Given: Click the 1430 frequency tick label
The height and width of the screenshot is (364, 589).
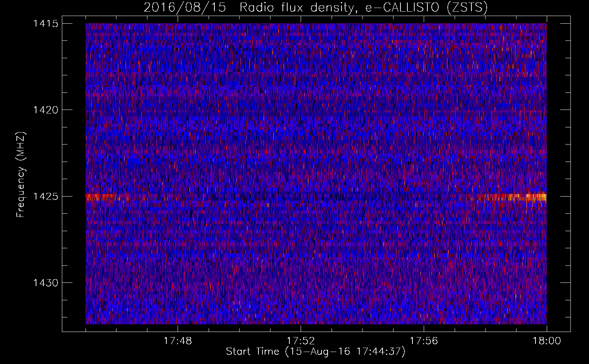Looking at the screenshot, I should 46,283.
